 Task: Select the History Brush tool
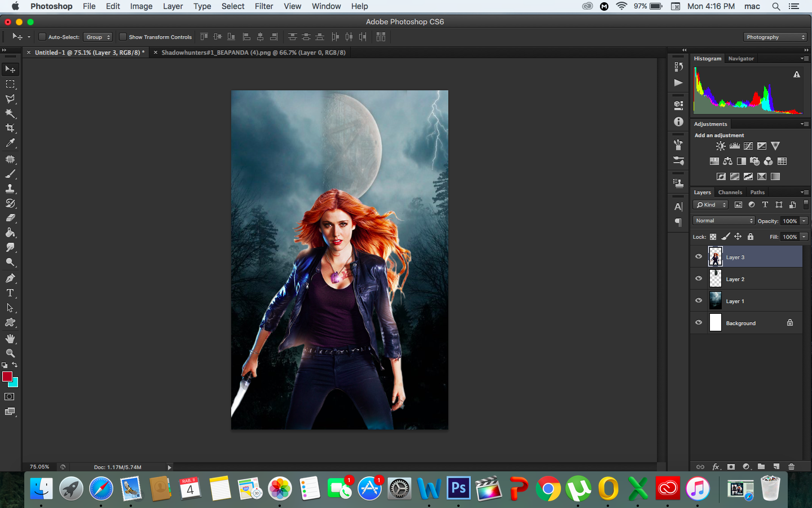(x=10, y=203)
